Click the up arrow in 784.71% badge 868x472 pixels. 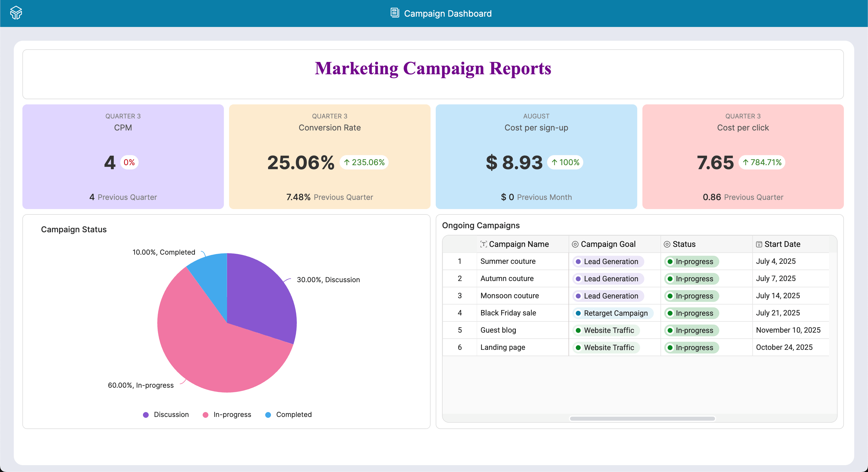[x=746, y=163]
